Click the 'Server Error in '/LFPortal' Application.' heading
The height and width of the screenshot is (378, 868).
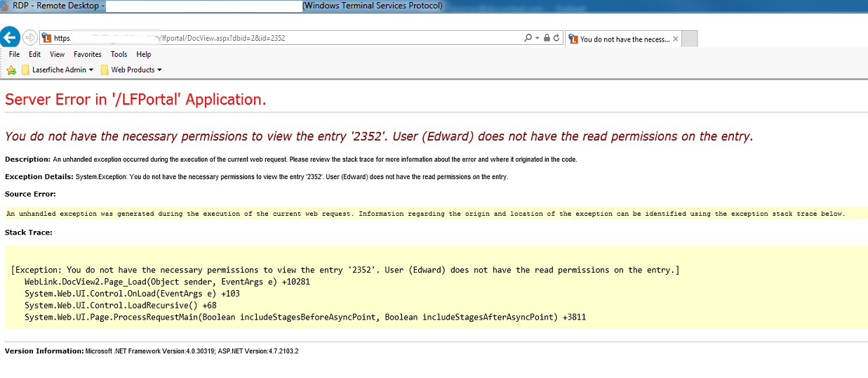click(135, 100)
